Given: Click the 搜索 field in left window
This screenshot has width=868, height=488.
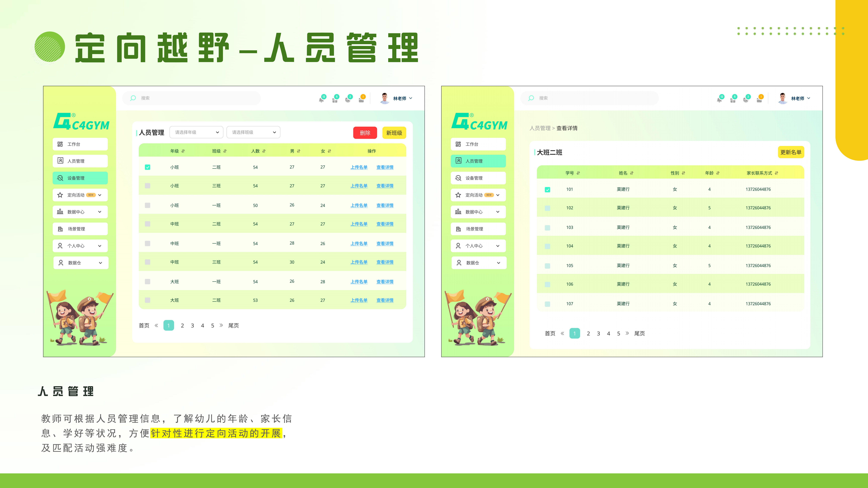Looking at the screenshot, I should coord(192,98).
